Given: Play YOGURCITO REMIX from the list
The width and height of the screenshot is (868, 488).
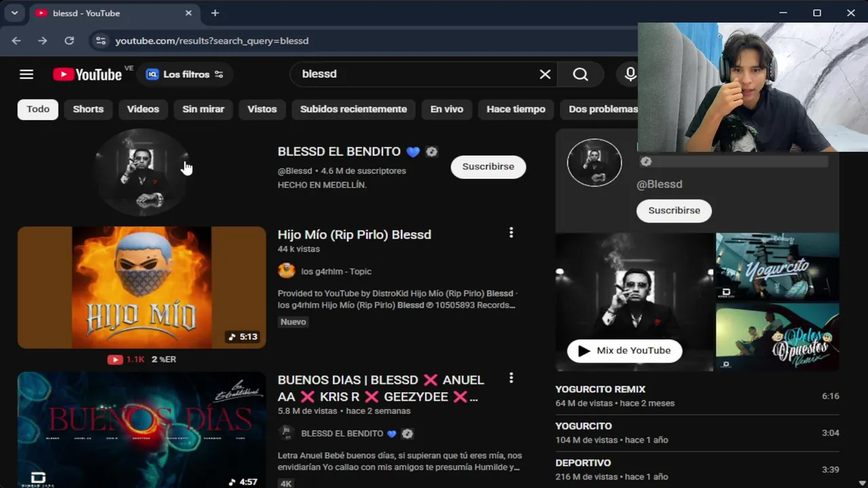Looking at the screenshot, I should click(697, 396).
